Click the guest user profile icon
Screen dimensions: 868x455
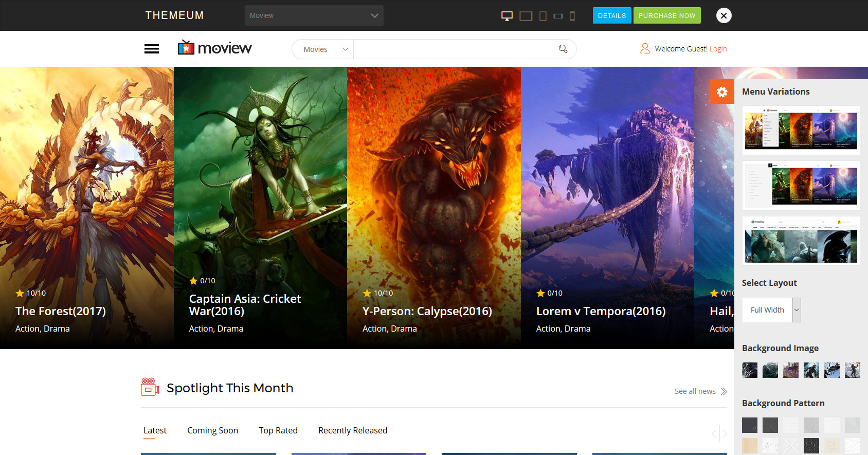644,48
